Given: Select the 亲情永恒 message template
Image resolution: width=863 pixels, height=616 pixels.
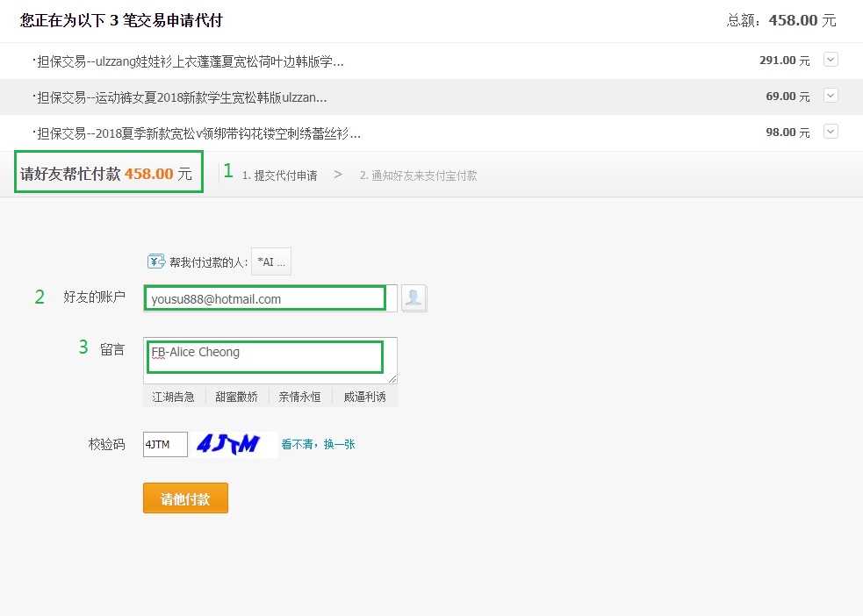Looking at the screenshot, I should coord(300,397).
